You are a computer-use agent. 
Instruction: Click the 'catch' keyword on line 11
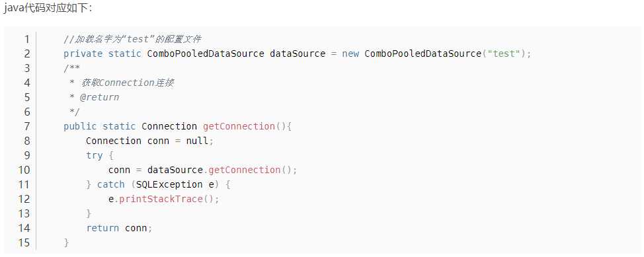tap(110, 185)
